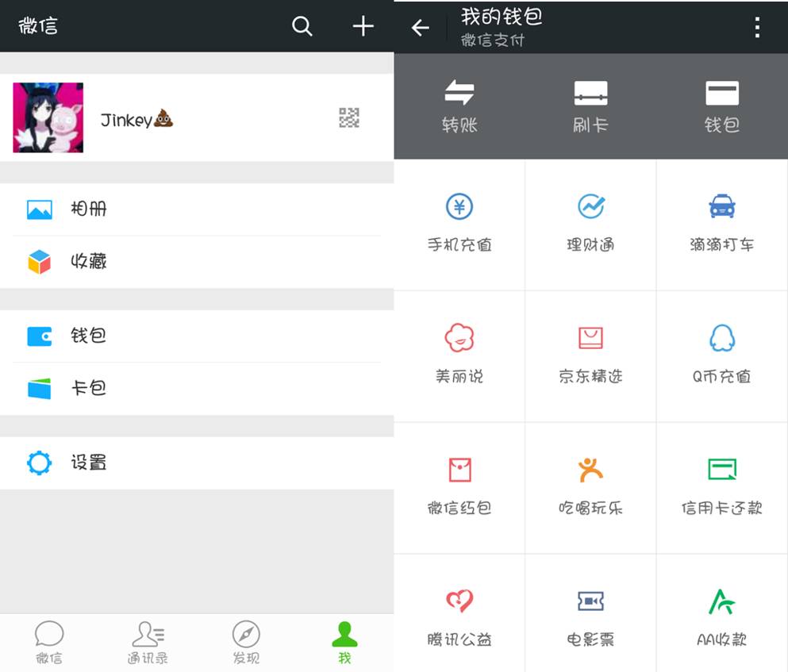The image size is (788, 672).
Task: Tap the 相册 row label
Action: click(89, 209)
